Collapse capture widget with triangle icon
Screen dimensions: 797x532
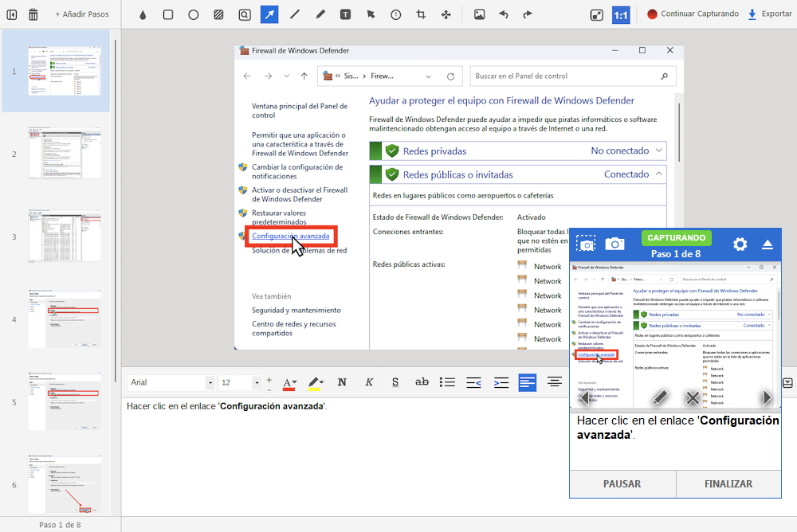pos(768,244)
